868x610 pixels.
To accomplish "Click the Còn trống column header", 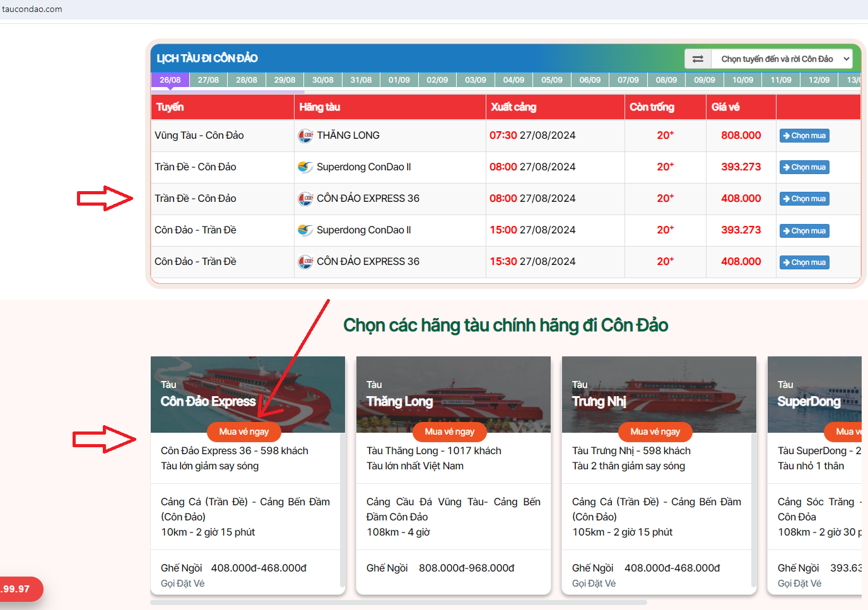I will click(x=666, y=107).
